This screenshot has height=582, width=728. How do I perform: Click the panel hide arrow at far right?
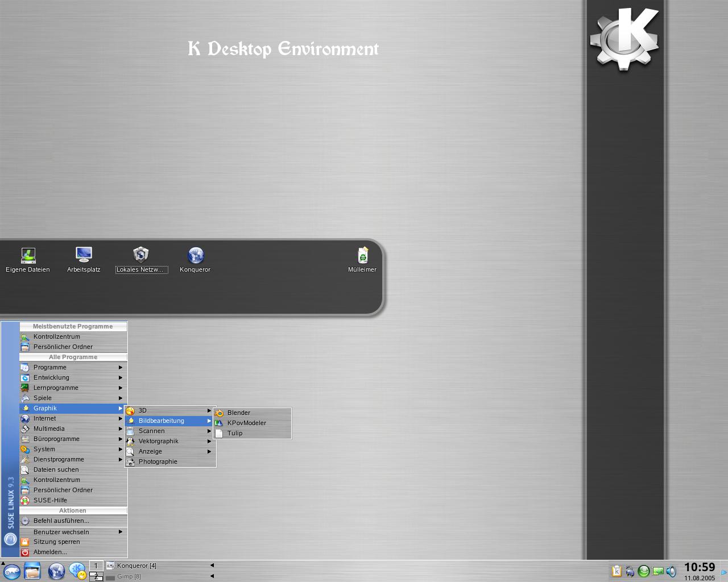pos(724,571)
